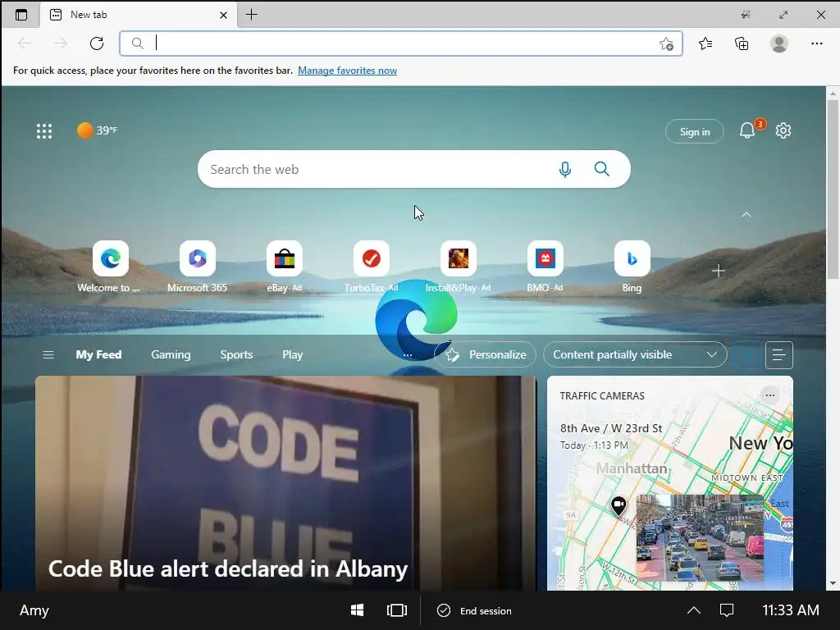
Task: Open a new tab with plus button
Action: [251, 15]
